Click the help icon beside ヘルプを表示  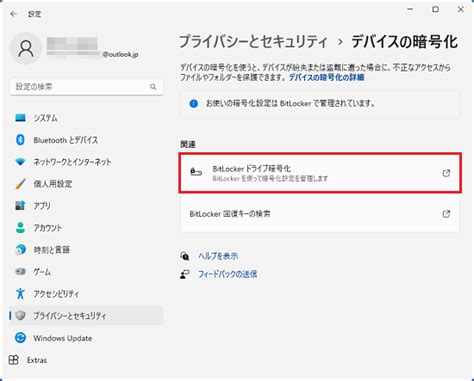tap(185, 256)
